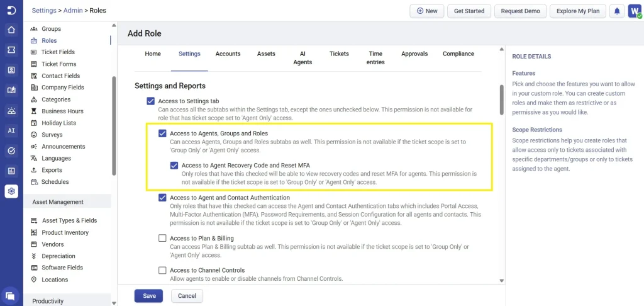The width and height of the screenshot is (644, 306).
Task: Click Admin link in breadcrumb
Action: click(x=73, y=10)
